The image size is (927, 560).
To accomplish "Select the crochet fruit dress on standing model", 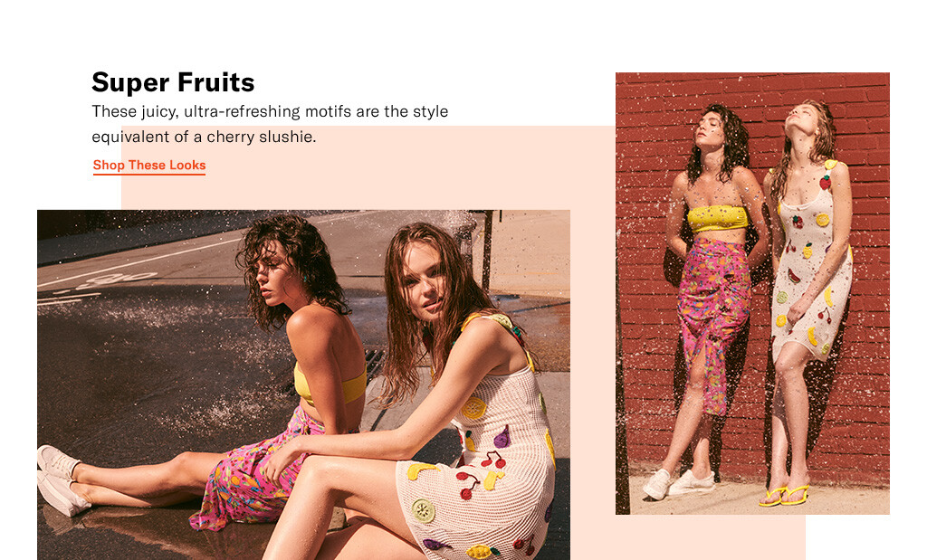I will [x=812, y=266].
